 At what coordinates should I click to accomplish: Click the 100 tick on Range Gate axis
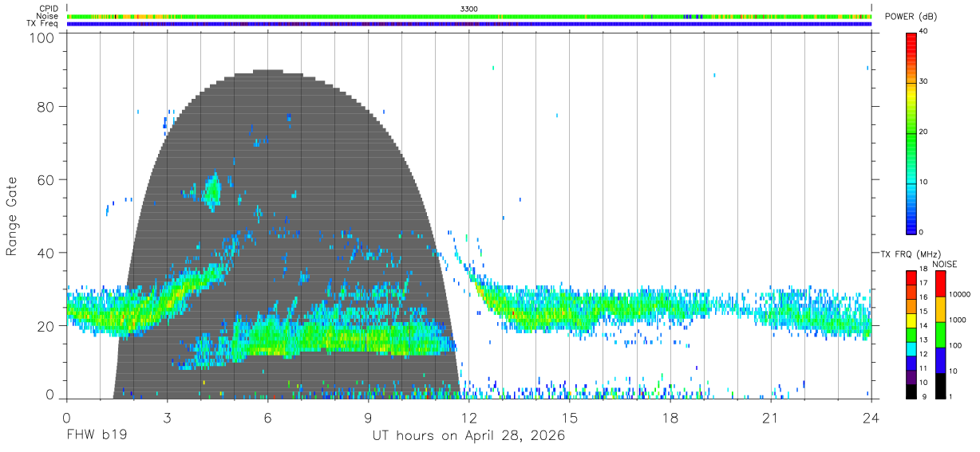(43, 37)
